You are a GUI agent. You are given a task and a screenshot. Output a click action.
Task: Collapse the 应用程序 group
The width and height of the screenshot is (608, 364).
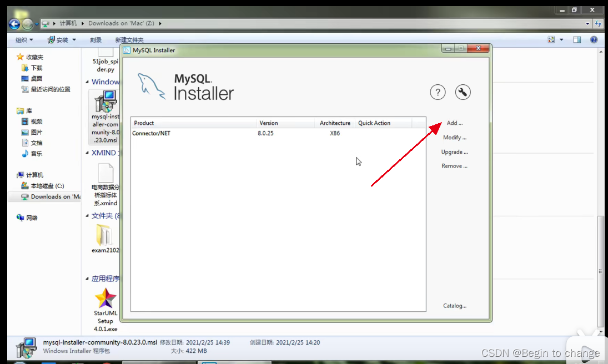pyautogui.click(x=87, y=279)
